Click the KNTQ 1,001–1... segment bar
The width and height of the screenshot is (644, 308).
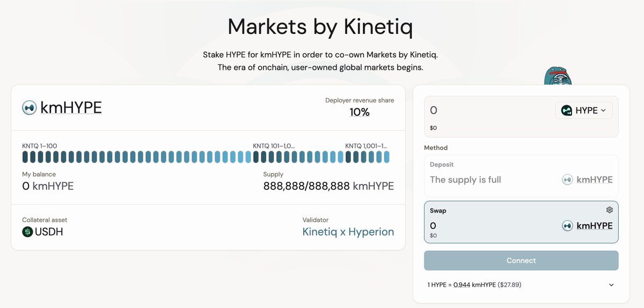(x=368, y=157)
